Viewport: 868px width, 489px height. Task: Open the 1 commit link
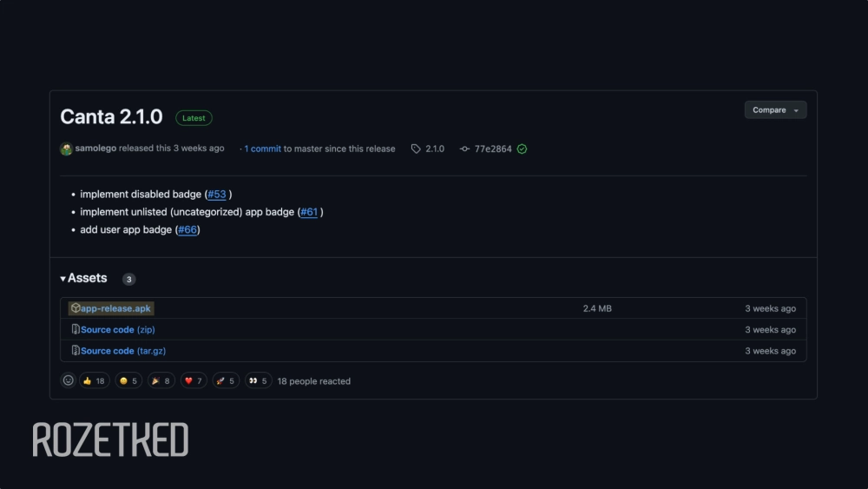(x=262, y=149)
